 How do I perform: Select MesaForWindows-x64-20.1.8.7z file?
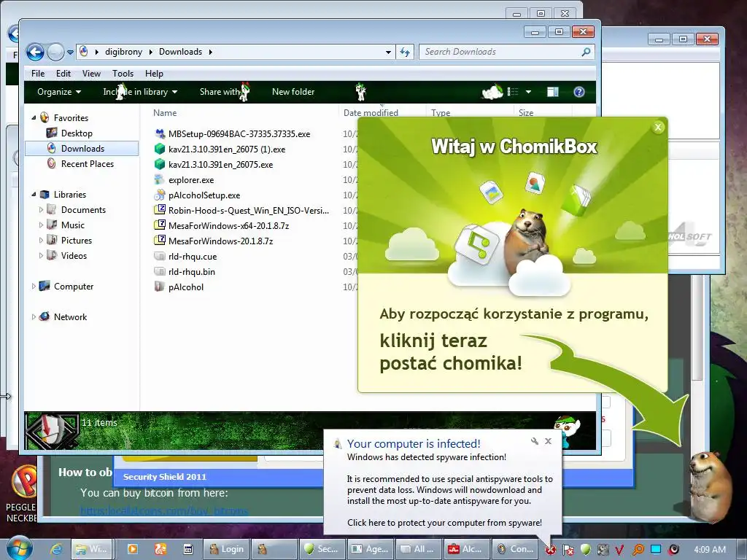[x=228, y=226]
